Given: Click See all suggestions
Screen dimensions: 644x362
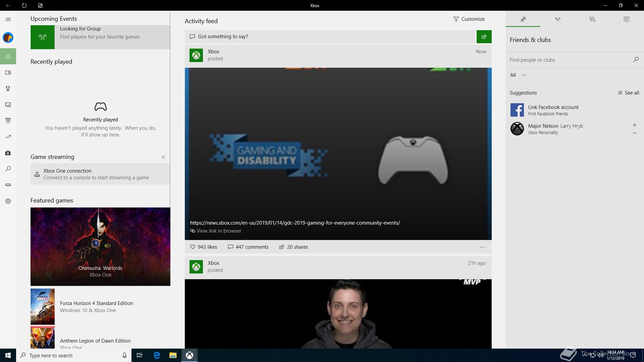Looking at the screenshot, I should point(629,93).
